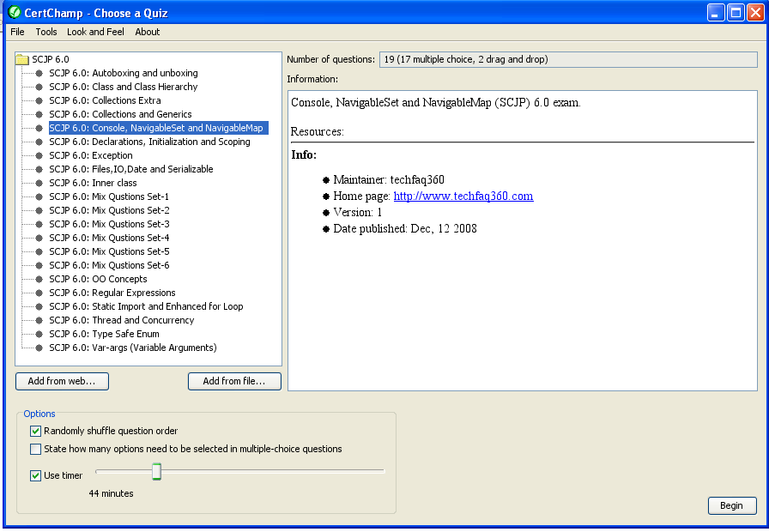Click bullet icon beside Autoboxing and unboxing
Screen dimensions: 769x532
(x=39, y=73)
